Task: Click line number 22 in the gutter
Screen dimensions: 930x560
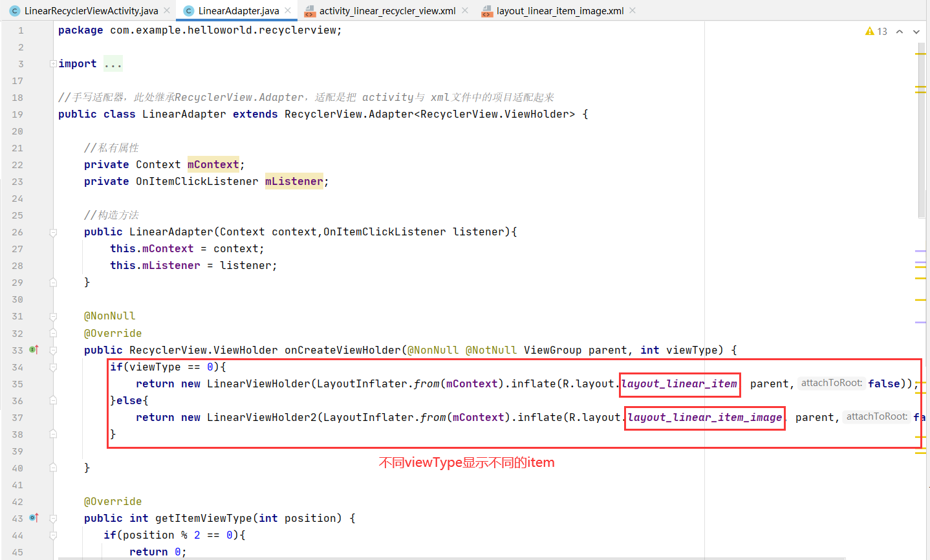Action: click(17, 165)
